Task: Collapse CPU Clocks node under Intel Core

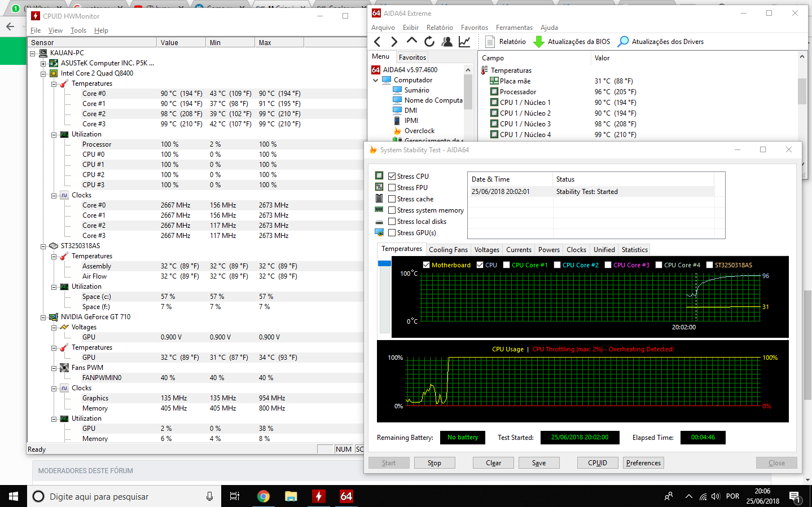Action: [54, 196]
